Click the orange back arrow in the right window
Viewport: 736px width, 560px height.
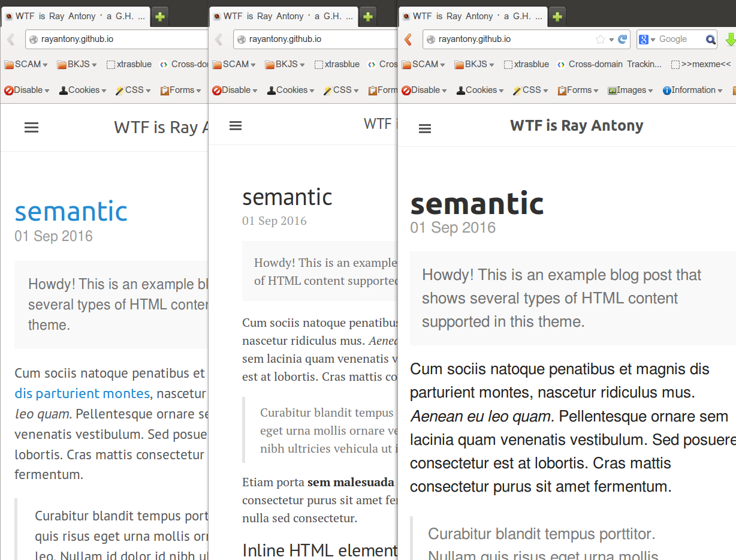pyautogui.click(x=408, y=40)
